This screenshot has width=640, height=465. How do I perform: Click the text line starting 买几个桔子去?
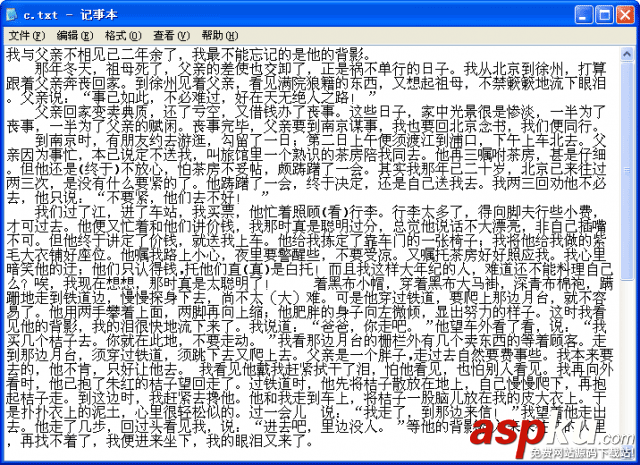(306, 340)
